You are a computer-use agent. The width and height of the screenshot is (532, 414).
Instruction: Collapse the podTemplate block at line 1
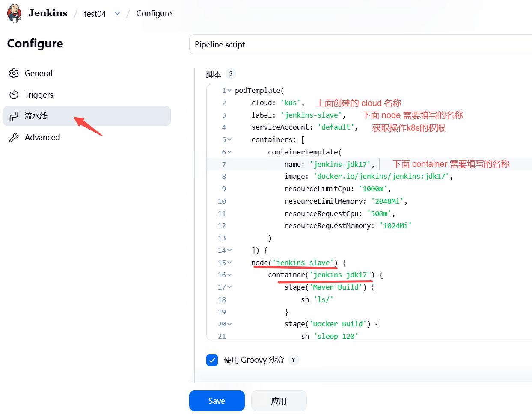(x=229, y=91)
